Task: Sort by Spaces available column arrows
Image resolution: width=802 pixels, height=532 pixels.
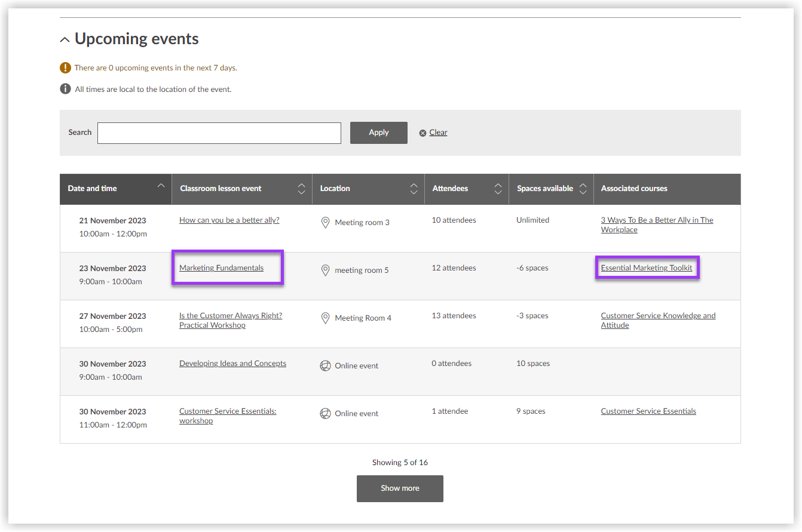Action: [x=583, y=189]
